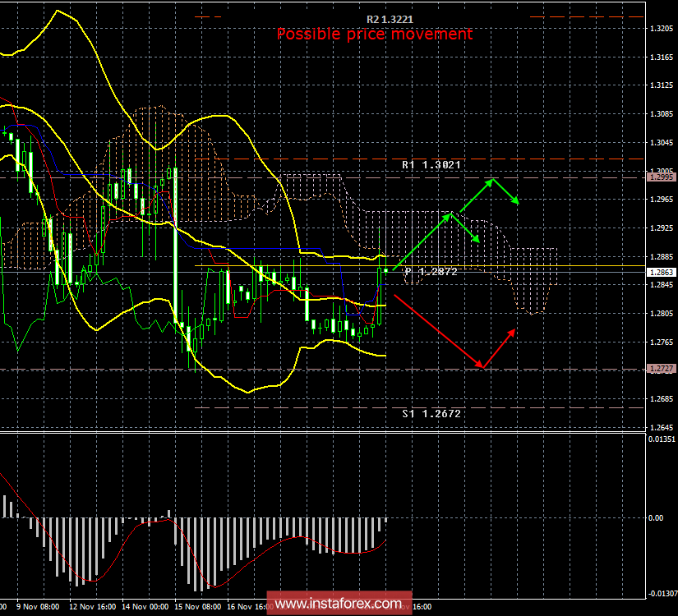Click the 1.2765 price axis value
Viewport: 678px width, 616px height.
click(x=662, y=342)
